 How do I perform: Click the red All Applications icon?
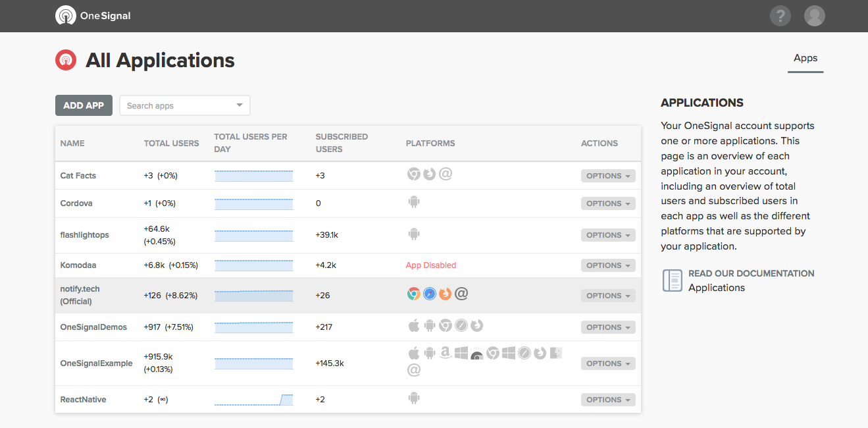pyautogui.click(x=66, y=60)
